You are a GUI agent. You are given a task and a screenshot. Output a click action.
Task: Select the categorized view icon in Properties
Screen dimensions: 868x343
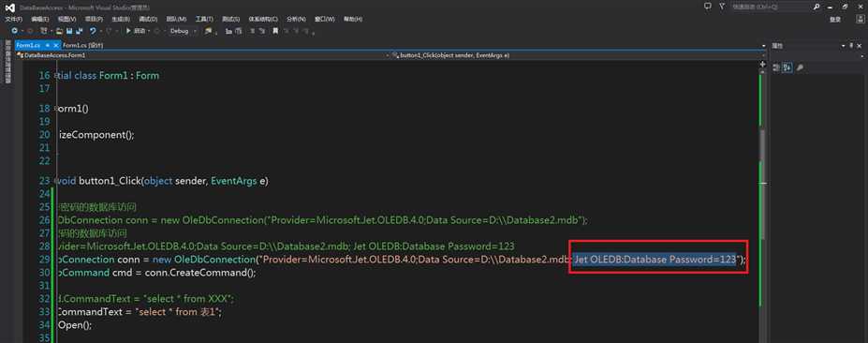(x=776, y=67)
